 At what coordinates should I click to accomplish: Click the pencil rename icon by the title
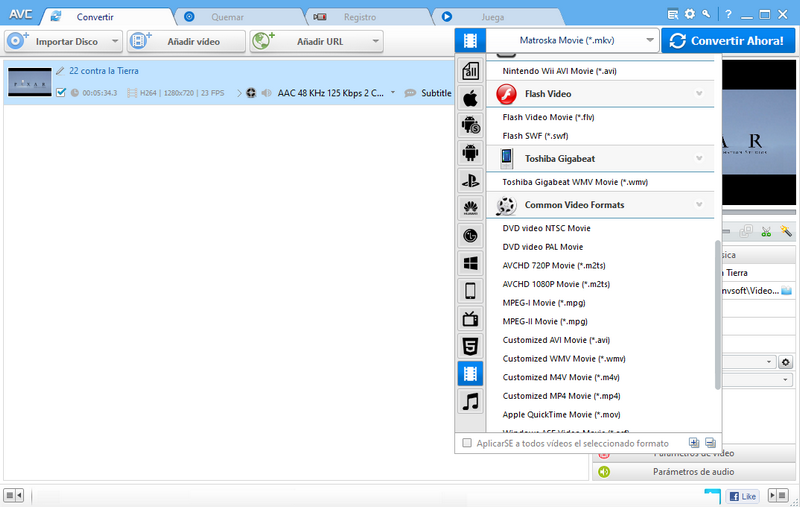pos(60,71)
